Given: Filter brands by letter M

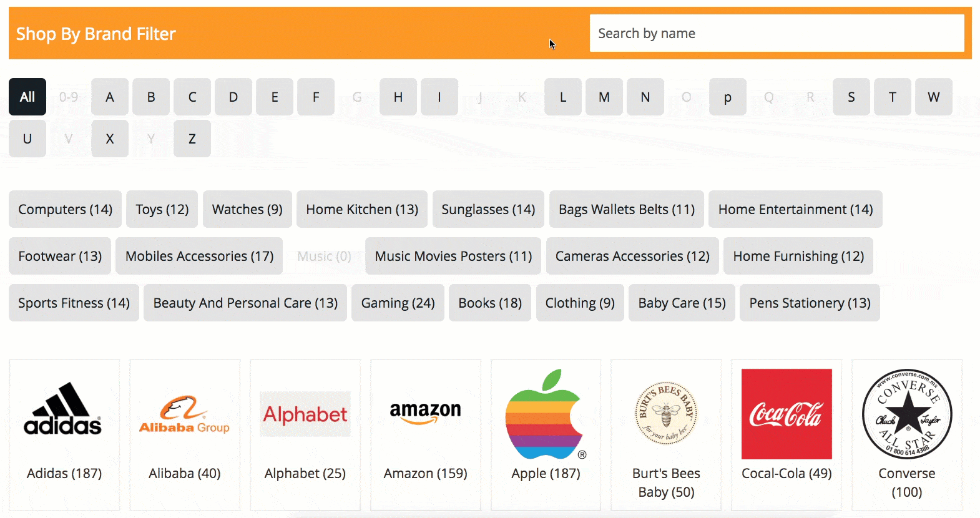Looking at the screenshot, I should (604, 97).
